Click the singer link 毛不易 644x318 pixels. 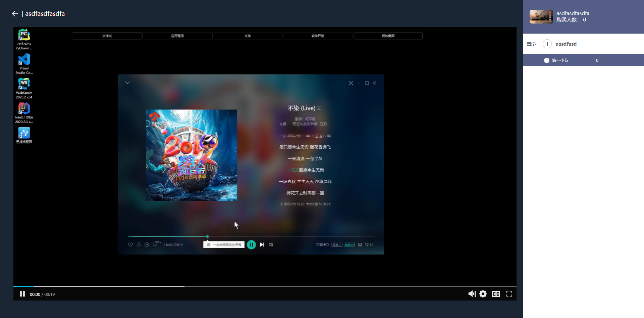point(310,119)
